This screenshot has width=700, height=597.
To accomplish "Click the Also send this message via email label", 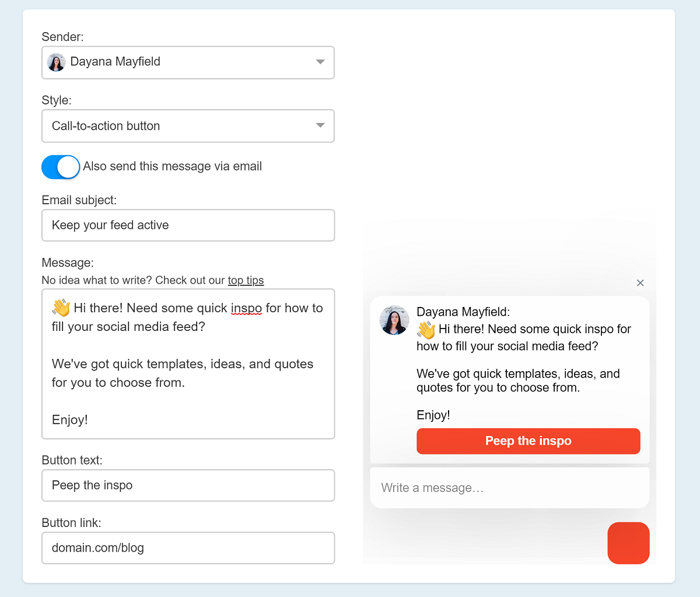I will point(173,166).
